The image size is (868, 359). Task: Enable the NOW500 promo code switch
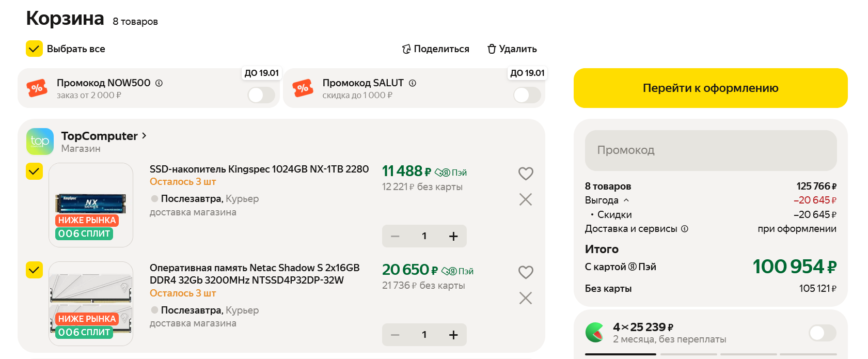(261, 95)
